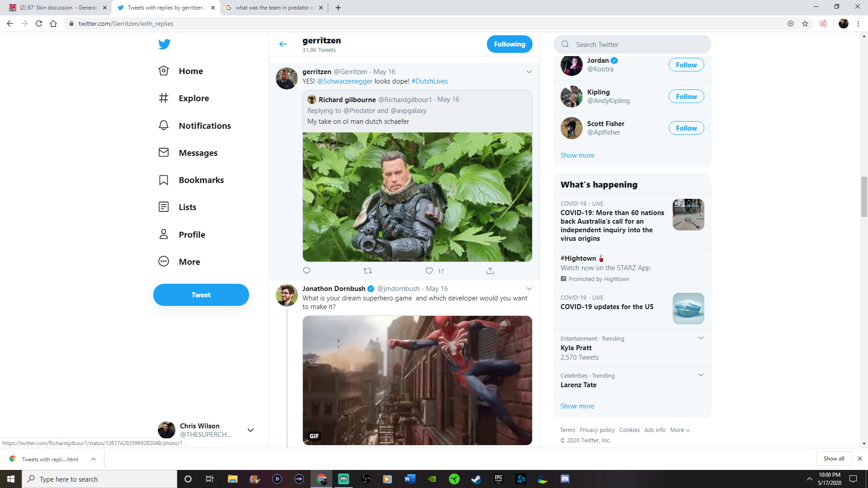
Task: Show more trends under What's happening
Action: (x=577, y=406)
